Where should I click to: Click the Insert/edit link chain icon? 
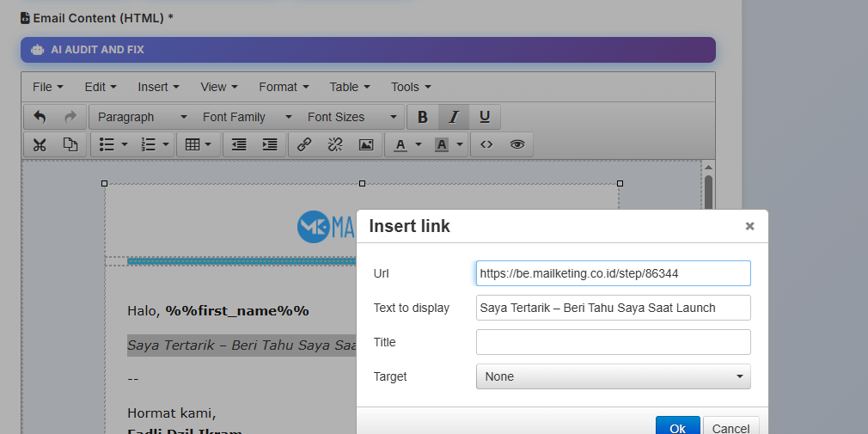pyautogui.click(x=304, y=144)
